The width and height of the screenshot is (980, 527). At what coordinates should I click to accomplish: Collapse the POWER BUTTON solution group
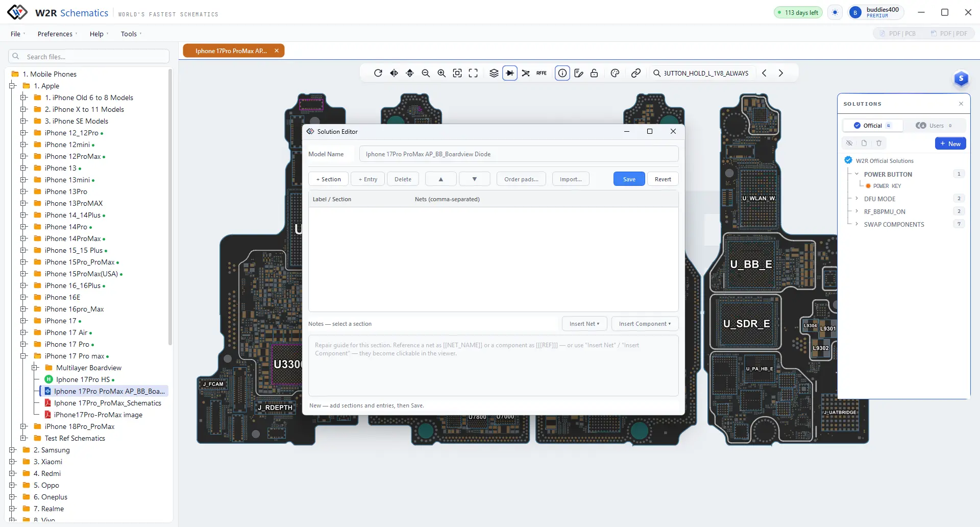(857, 174)
